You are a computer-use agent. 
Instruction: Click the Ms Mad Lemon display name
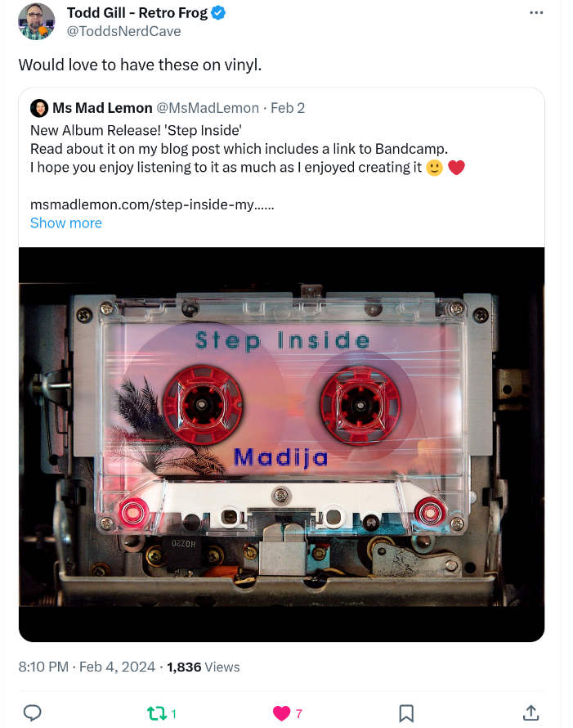pyautogui.click(x=102, y=108)
